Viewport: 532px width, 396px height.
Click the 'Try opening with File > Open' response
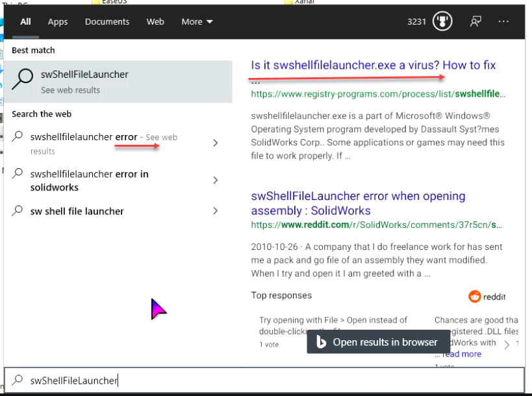point(333,332)
